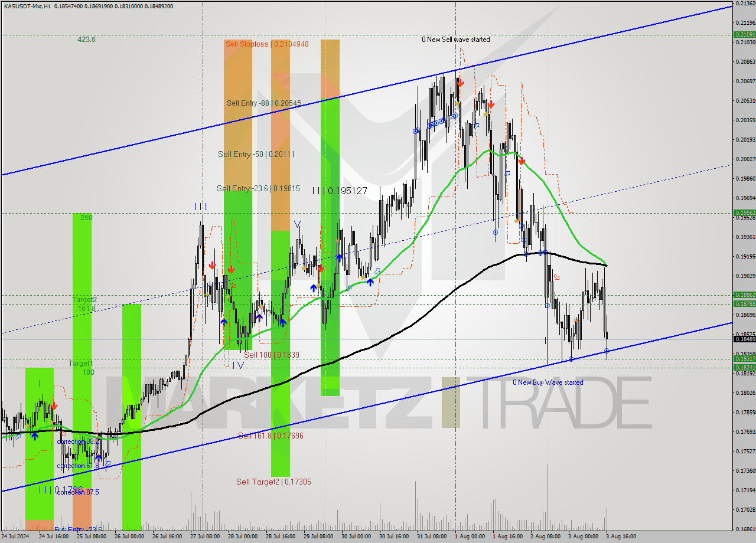Select the 0.20697 price axis value
This screenshot has height=543, width=756.
pyautogui.click(x=745, y=81)
